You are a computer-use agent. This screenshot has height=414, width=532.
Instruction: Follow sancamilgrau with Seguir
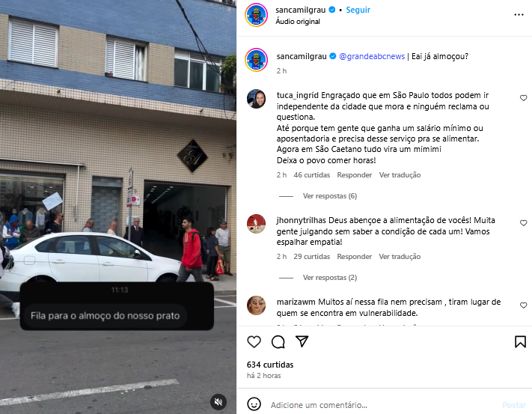pyautogui.click(x=358, y=10)
